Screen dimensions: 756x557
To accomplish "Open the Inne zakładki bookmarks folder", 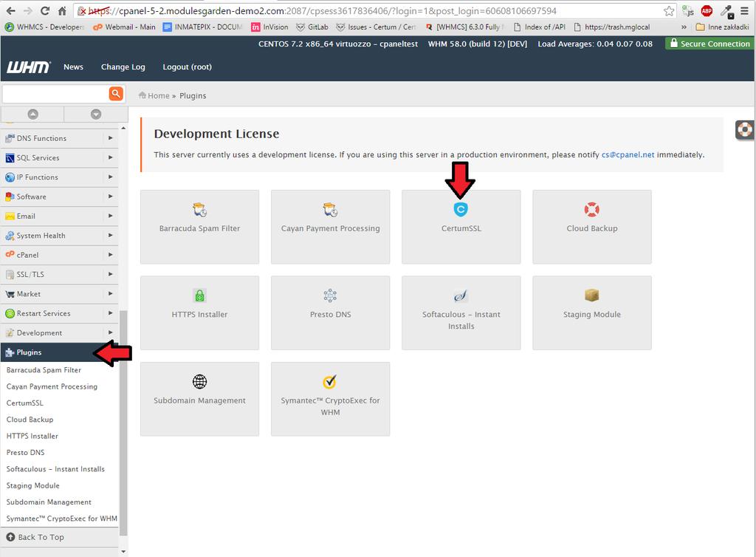I will (x=722, y=27).
